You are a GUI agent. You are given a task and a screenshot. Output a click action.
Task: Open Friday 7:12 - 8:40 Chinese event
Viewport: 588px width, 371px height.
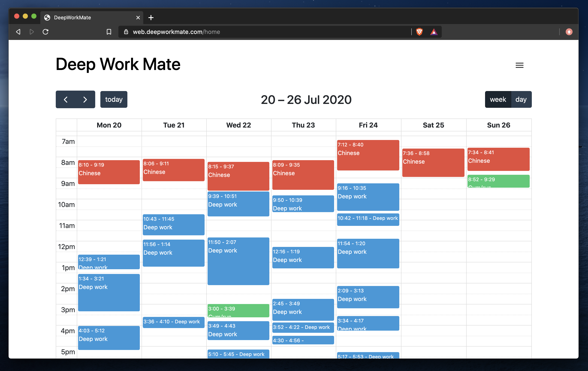click(x=368, y=155)
